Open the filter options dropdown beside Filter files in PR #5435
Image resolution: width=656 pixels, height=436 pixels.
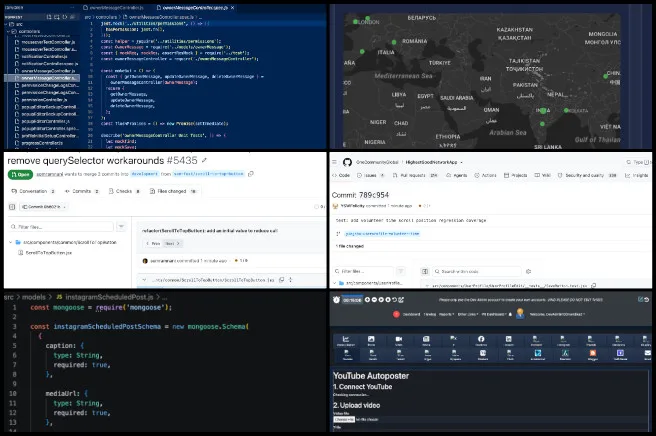point(121,227)
